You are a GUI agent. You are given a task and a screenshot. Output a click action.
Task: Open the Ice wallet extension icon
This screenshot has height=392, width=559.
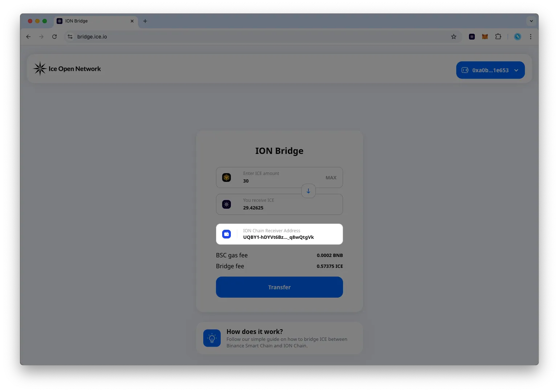pos(472,37)
